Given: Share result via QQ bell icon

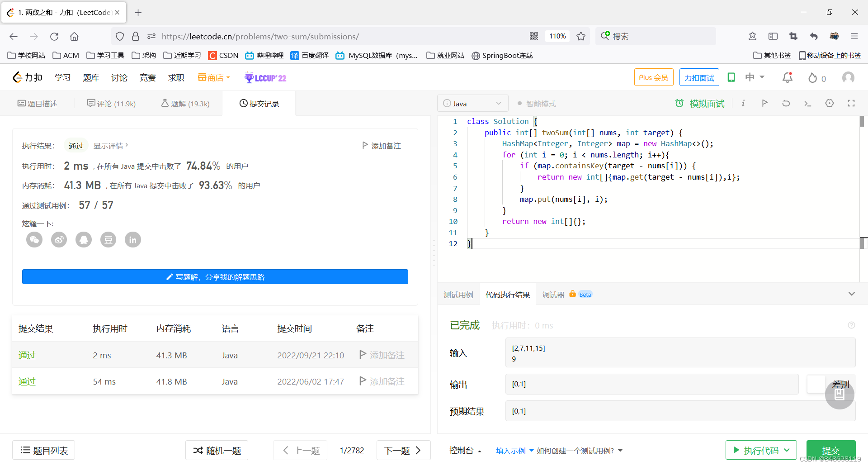Looking at the screenshot, I should tap(84, 239).
